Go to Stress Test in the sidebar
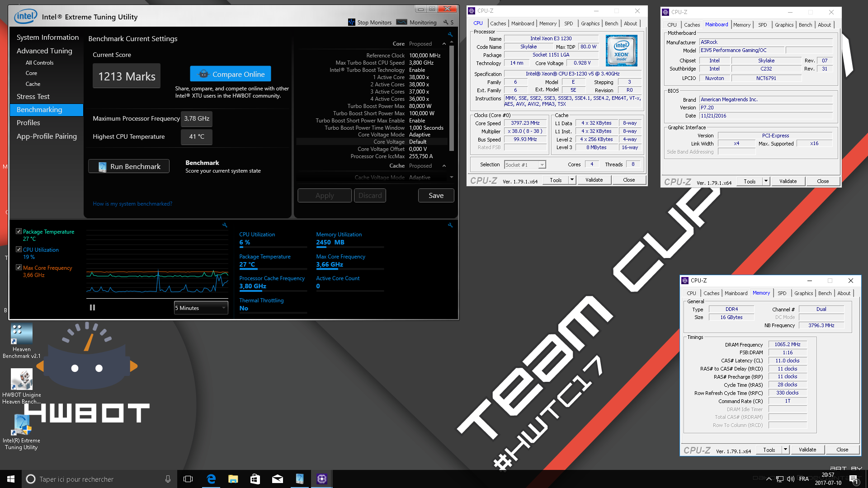The height and width of the screenshot is (488, 868). (33, 97)
